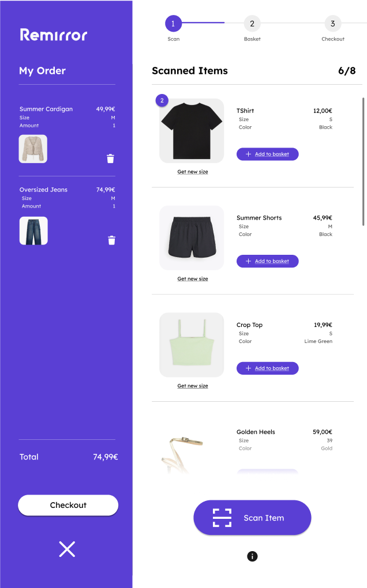This screenshot has width=367, height=588.
Task: Remove Oversized Jeans using the trash icon
Action: (x=111, y=240)
